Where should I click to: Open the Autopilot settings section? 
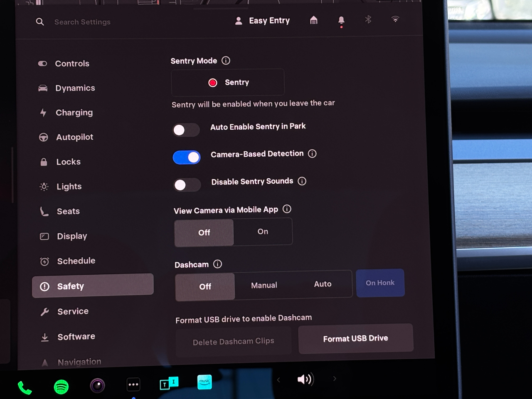[75, 137]
